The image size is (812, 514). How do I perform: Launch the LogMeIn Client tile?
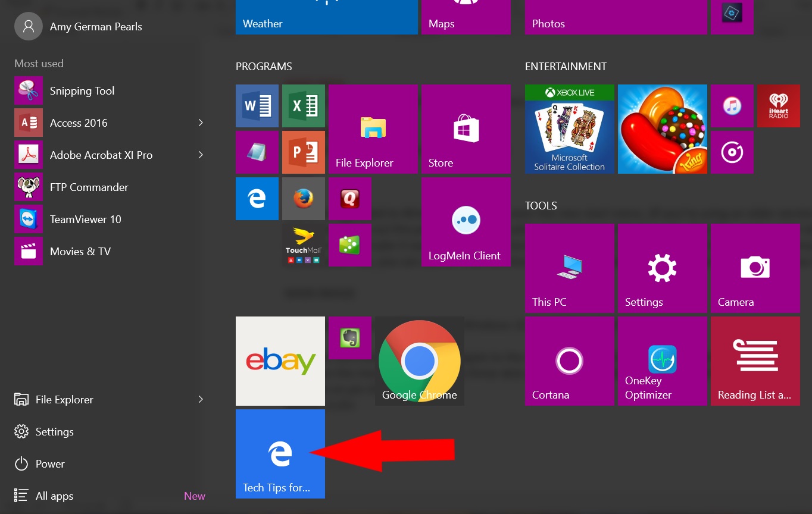coord(466,222)
